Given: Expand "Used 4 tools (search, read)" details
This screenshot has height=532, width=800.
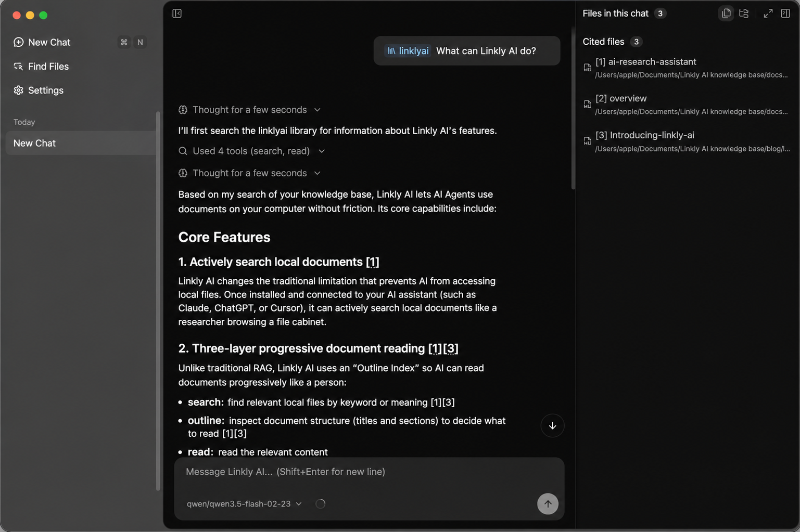Looking at the screenshot, I should [x=252, y=151].
